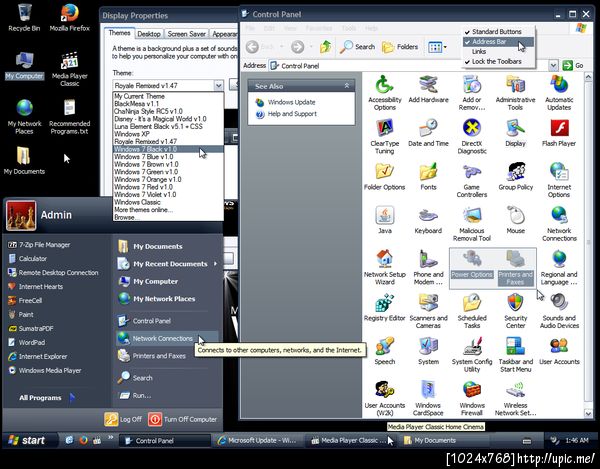Open Folder Options applet

(385, 177)
